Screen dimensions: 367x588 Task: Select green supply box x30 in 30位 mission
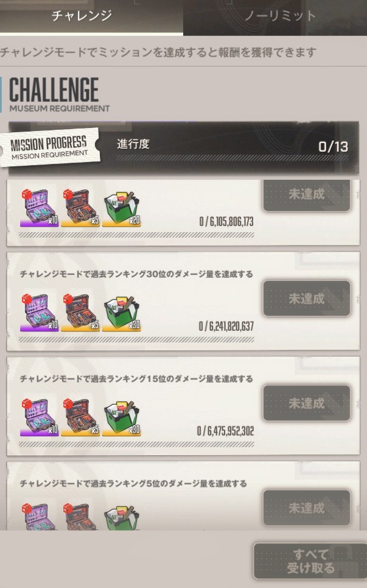point(121,312)
